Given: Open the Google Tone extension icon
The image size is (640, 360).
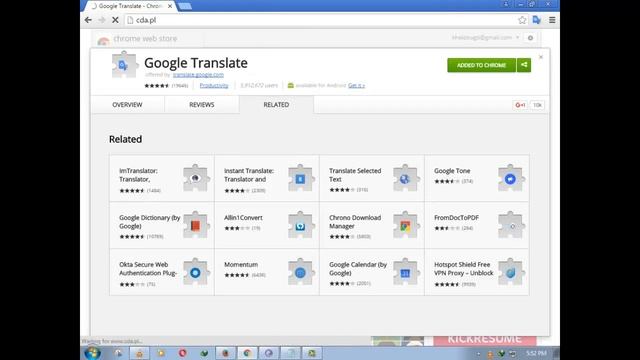Looking at the screenshot, I should (x=511, y=178).
